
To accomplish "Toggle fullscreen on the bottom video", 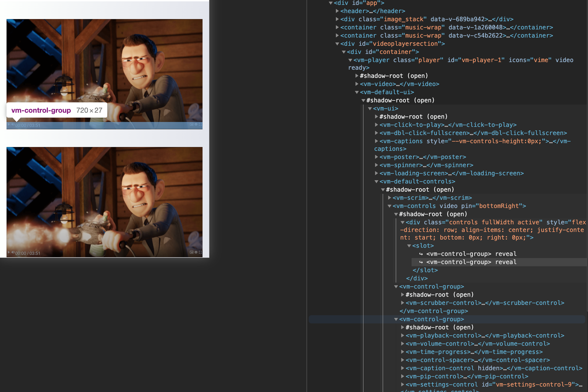I will pos(200,252).
